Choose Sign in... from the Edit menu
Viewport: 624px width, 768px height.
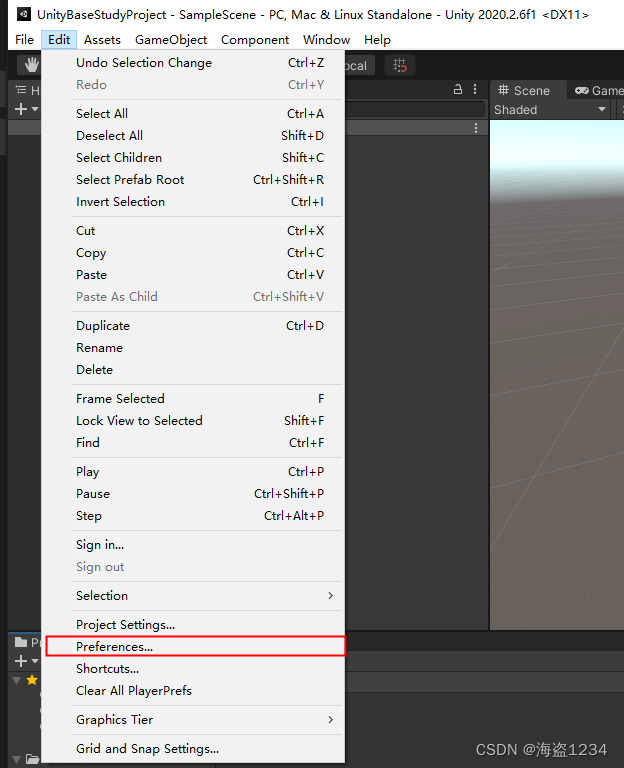click(195, 545)
